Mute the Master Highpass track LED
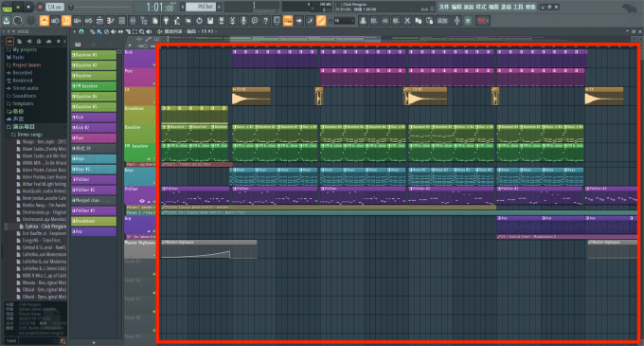 point(154,255)
